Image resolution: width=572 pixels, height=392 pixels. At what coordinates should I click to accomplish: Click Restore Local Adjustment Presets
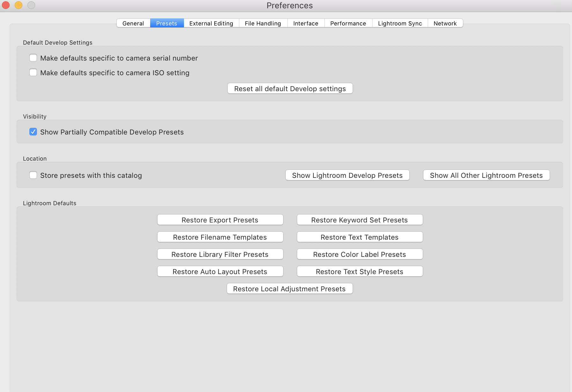290,289
